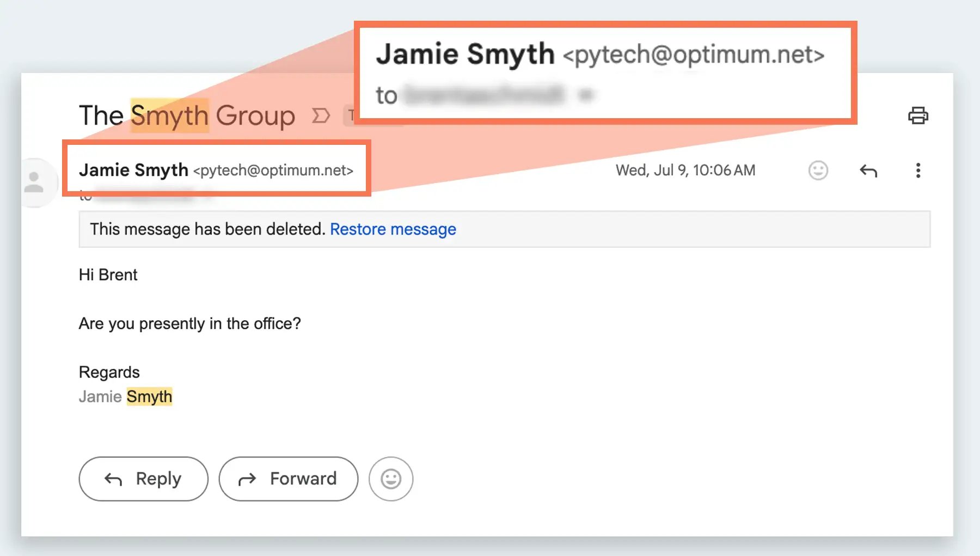Click the print icon
This screenshot has width=980, height=556.
coord(918,115)
